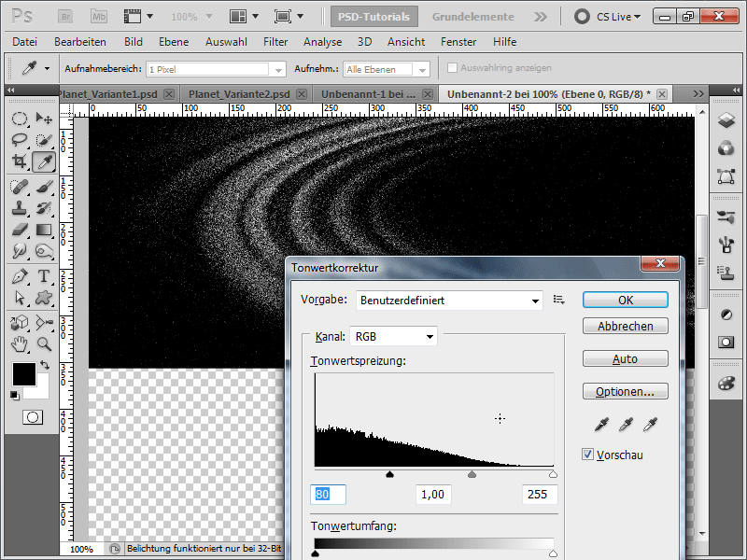
Task: Select the Clone Stamp tool
Action: 19,208
